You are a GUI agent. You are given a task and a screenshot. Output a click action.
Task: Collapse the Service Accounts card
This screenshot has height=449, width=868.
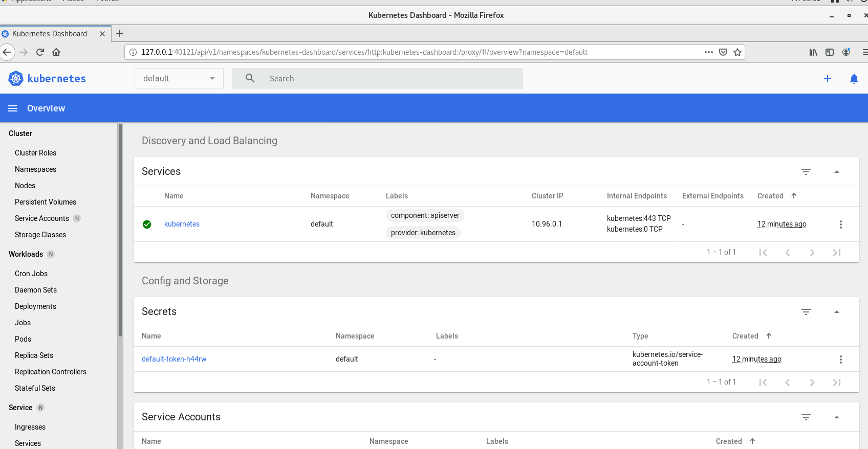coord(837,417)
